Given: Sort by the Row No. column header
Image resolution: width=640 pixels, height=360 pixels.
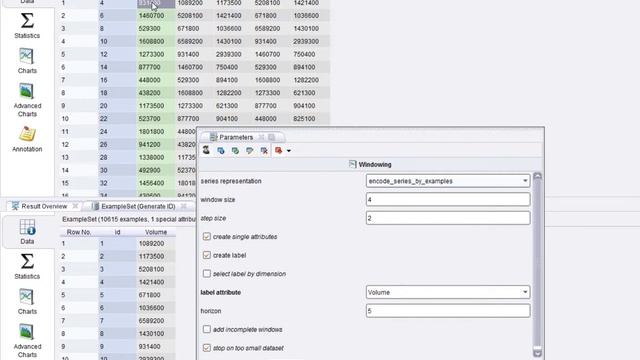Looking at the screenshot, I should [x=79, y=232].
